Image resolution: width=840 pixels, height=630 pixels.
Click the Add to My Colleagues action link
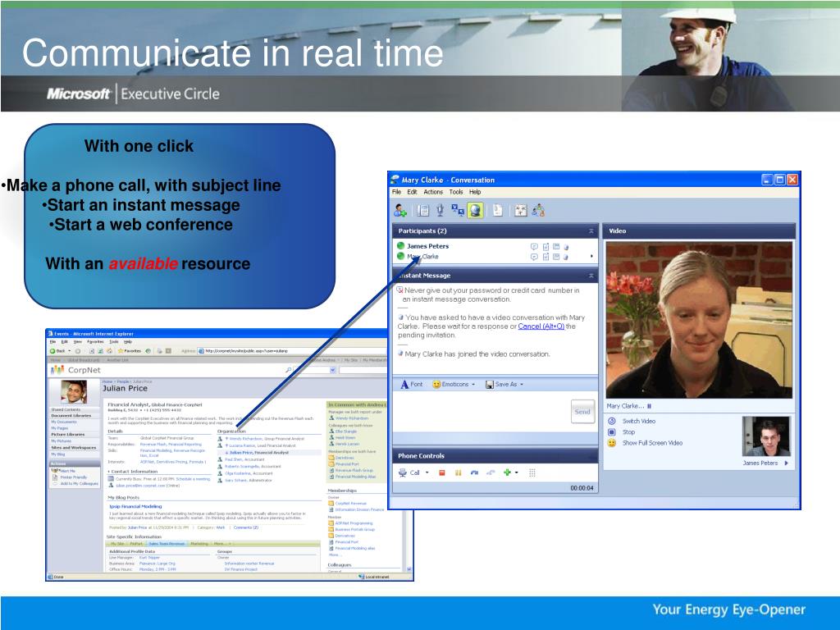(80, 484)
